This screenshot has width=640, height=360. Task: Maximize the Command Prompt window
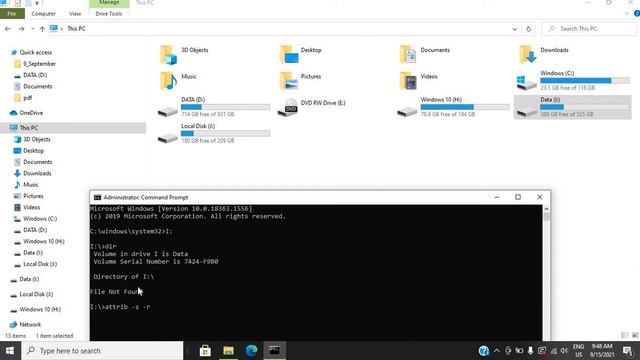pyautogui.click(x=518, y=197)
